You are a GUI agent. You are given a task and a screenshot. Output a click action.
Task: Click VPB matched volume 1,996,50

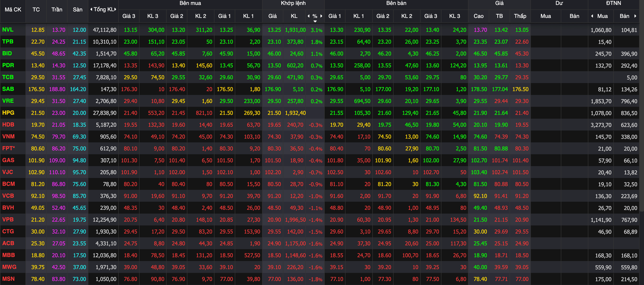pos(295,220)
